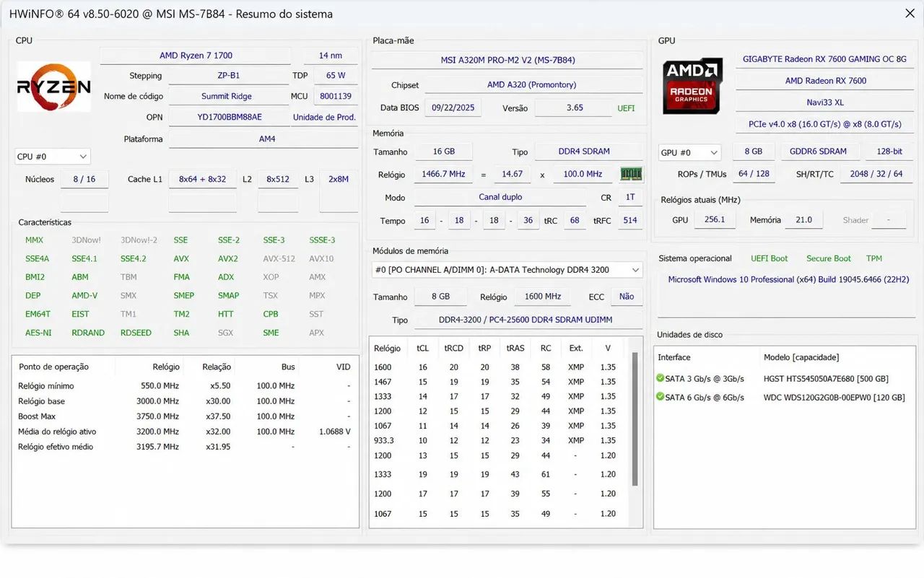Click the Secure Boot indicator
This screenshot has height=578, width=924.
click(828, 258)
